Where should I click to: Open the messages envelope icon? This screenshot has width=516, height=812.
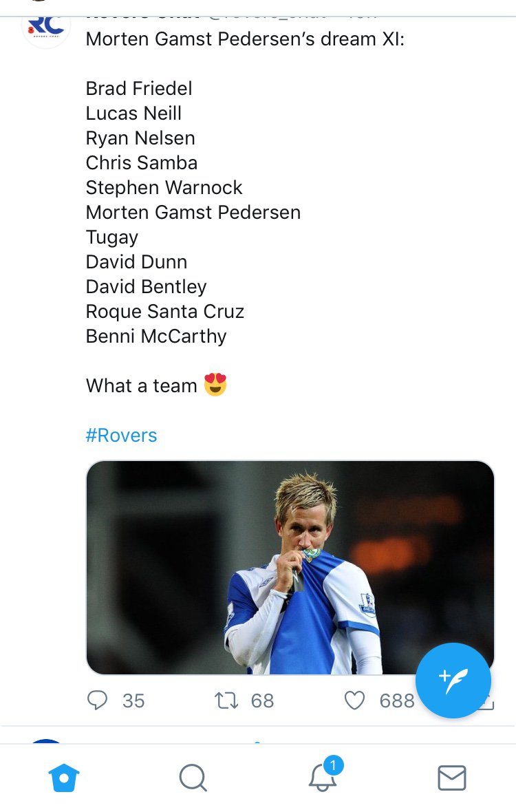tap(452, 778)
